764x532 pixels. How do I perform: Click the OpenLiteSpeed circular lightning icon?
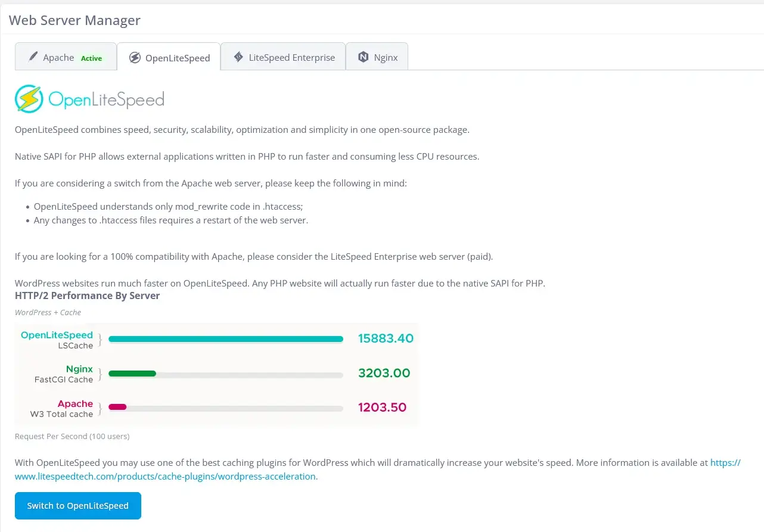point(134,57)
